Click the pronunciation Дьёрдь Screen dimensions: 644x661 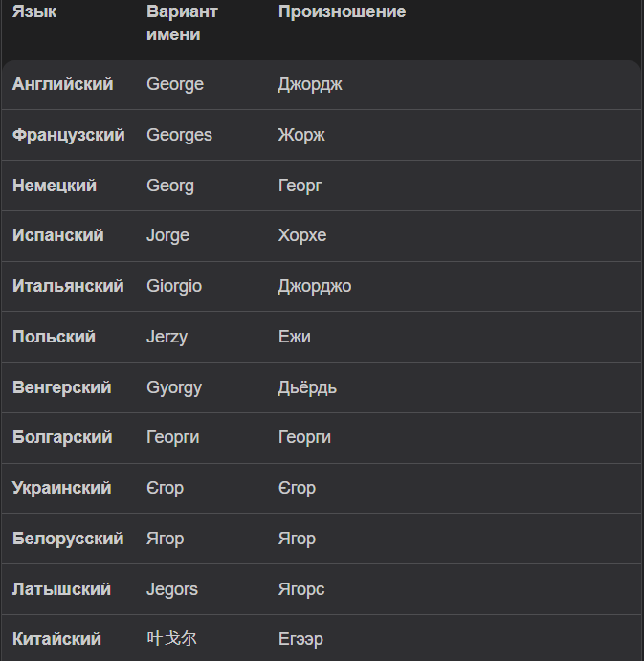(307, 387)
